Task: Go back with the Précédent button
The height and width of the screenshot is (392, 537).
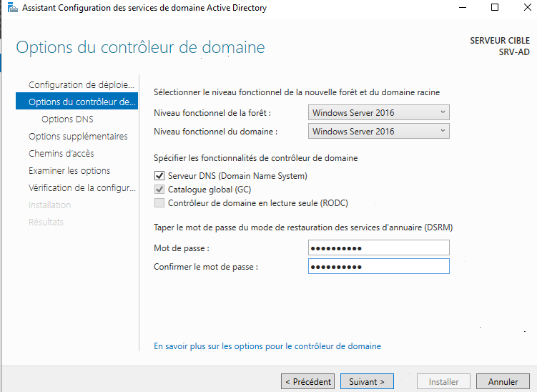Action: 307,382
